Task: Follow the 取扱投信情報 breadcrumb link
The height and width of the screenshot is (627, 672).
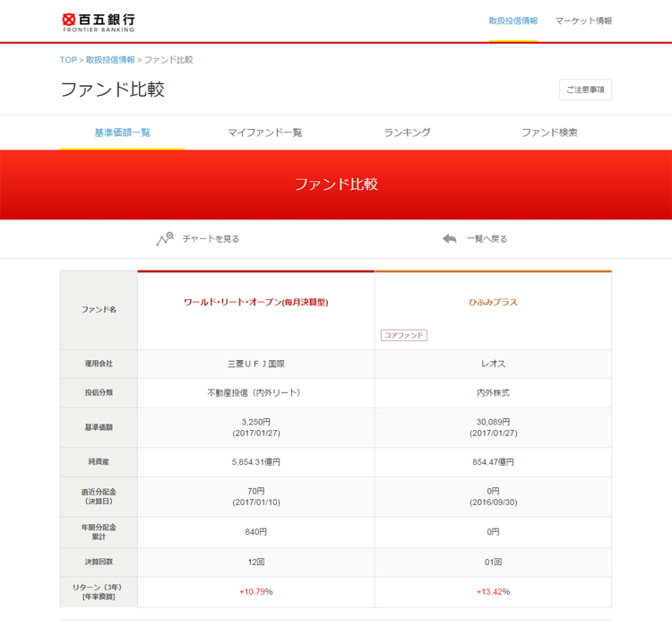Action: [110, 60]
